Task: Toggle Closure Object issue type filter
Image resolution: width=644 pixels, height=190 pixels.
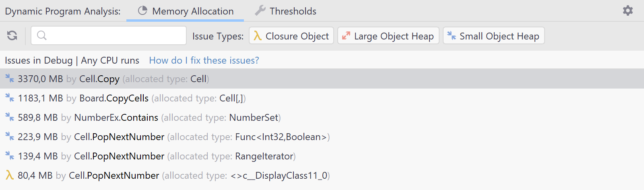Action: pyautogui.click(x=291, y=36)
